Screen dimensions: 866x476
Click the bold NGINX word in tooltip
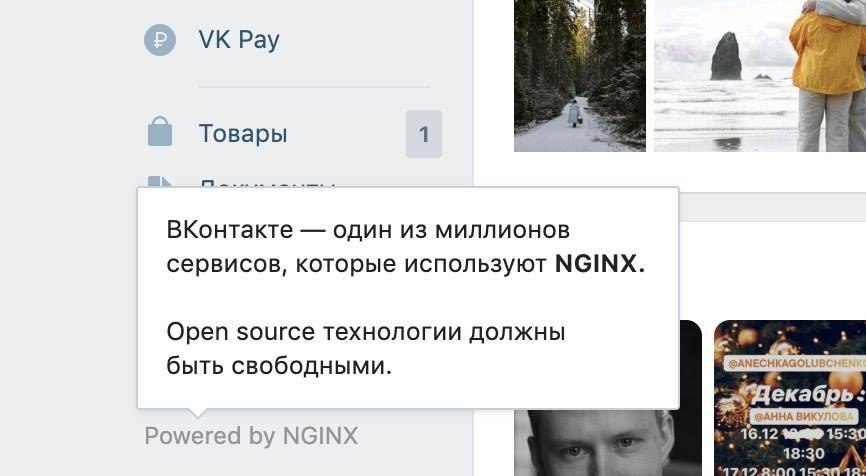click(600, 264)
